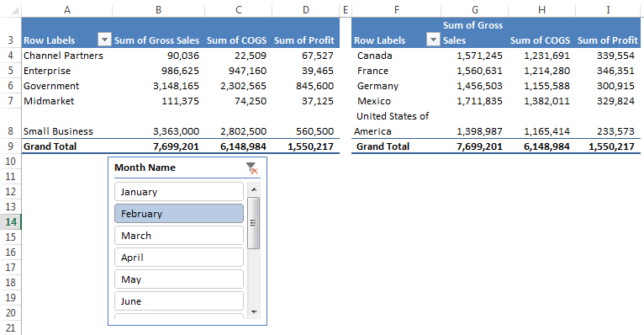The width and height of the screenshot is (644, 335).
Task: Click the value 1,398,987
Action: pyautogui.click(x=480, y=131)
